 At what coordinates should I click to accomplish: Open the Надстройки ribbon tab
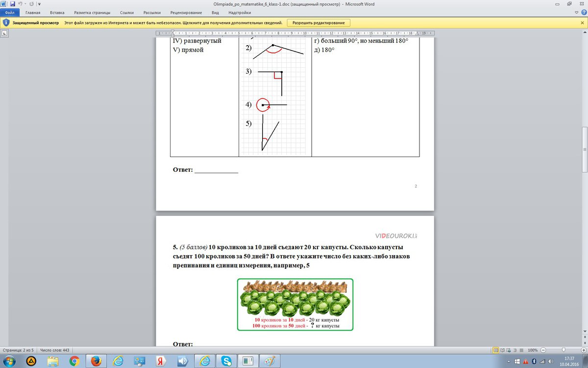240,12
